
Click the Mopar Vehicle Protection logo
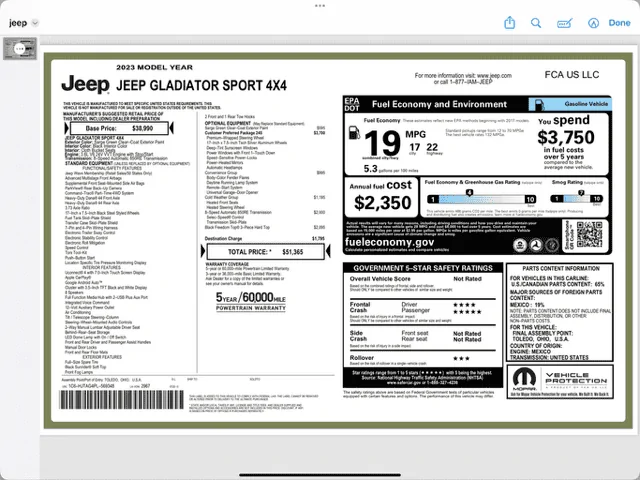pos(560,382)
